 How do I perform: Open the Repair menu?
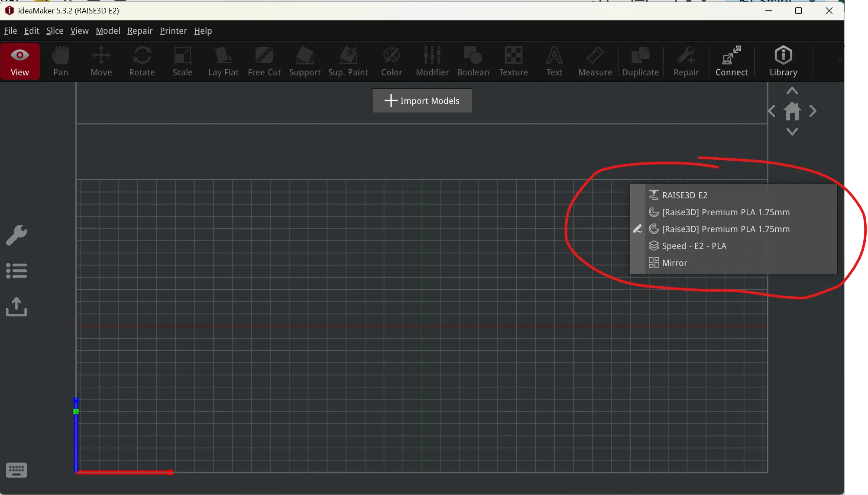[140, 31]
